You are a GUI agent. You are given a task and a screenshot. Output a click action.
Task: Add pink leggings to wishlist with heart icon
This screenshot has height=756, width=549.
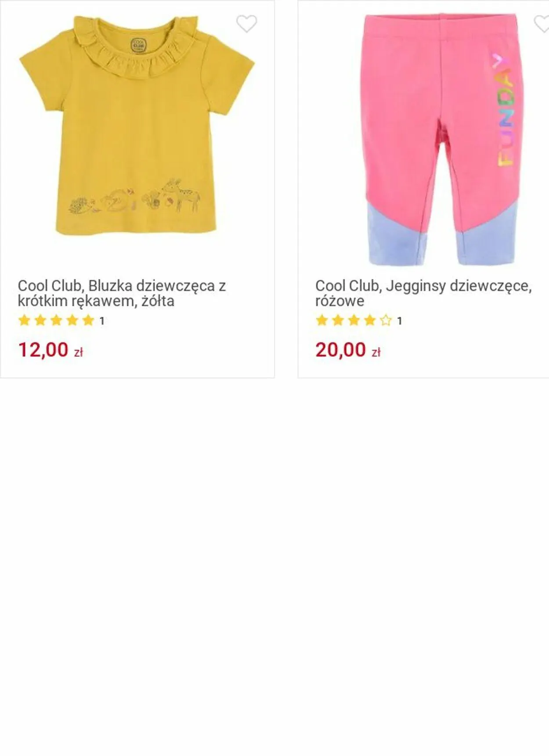coord(542,24)
